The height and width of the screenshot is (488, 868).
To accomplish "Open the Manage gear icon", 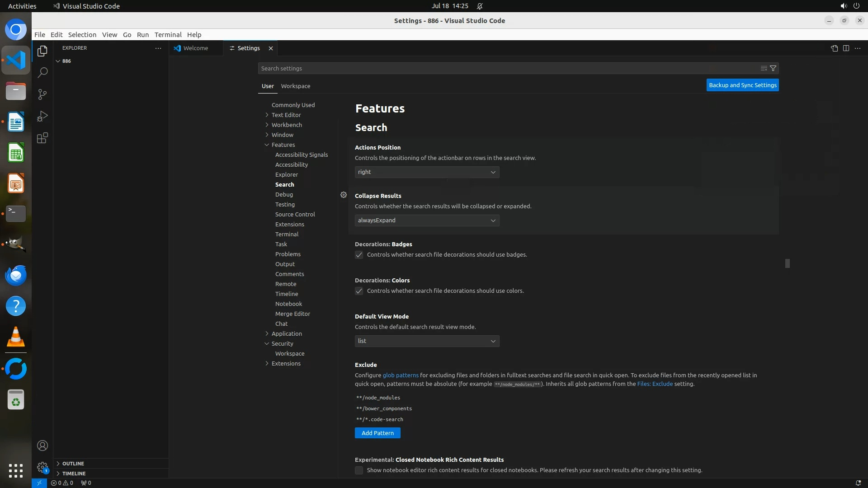I will click(x=42, y=467).
